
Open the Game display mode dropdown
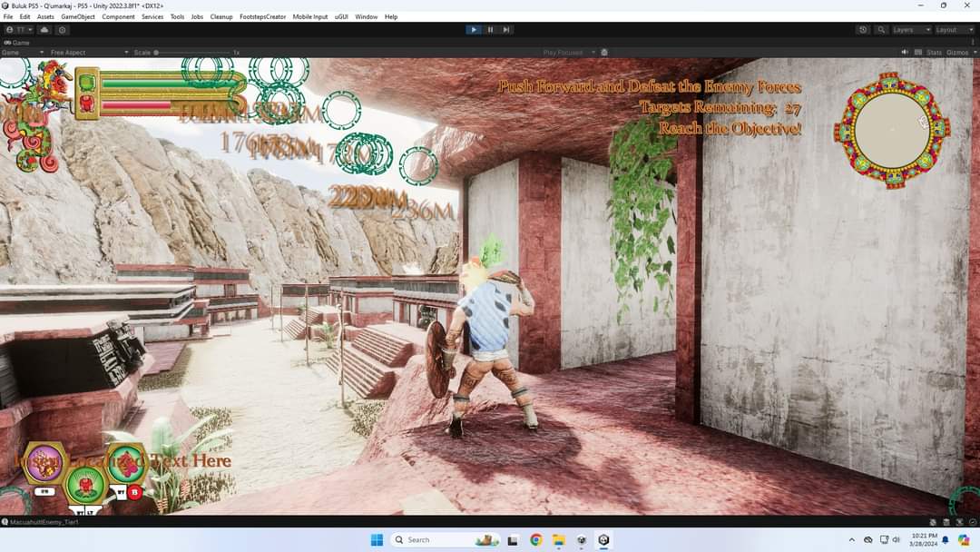point(23,53)
